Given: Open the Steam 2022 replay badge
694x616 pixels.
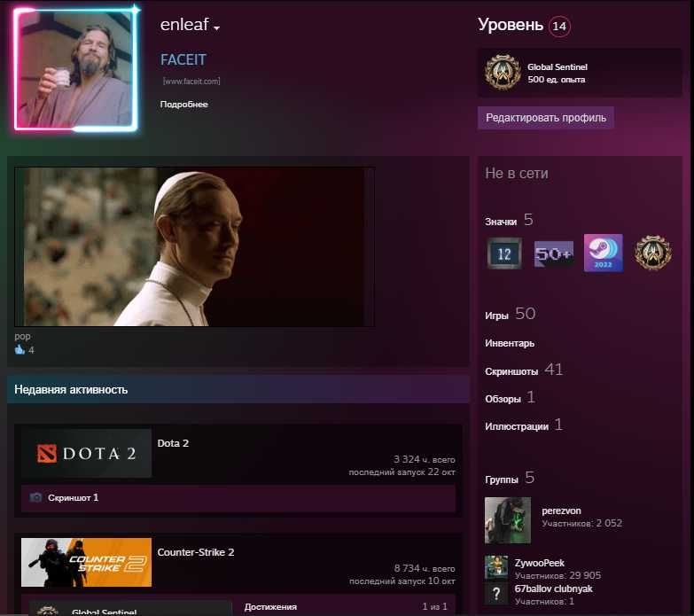Looking at the screenshot, I should click(x=604, y=253).
